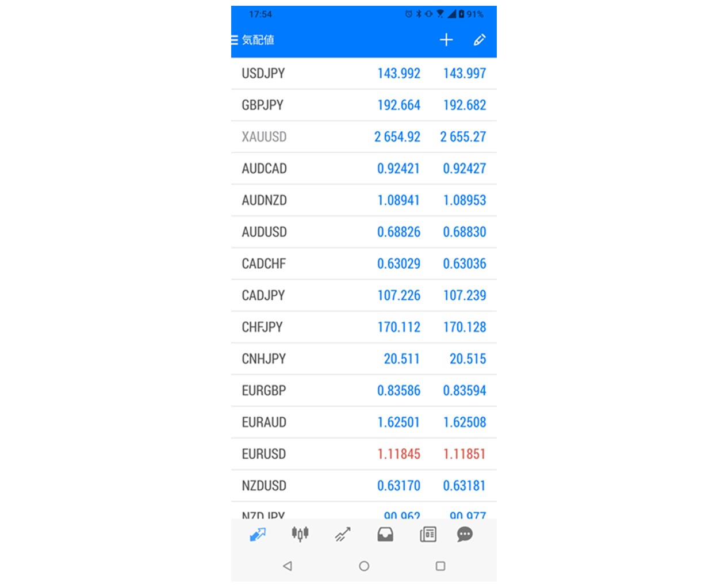This screenshot has width=728, height=587.
Task: Open the hamburger menu beside 気配値
Action: click(235, 40)
